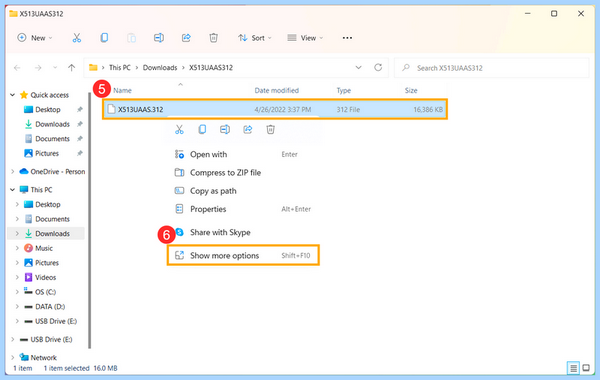Open Downloads under Quick access
Viewport: 600px width, 380px height.
(x=52, y=124)
